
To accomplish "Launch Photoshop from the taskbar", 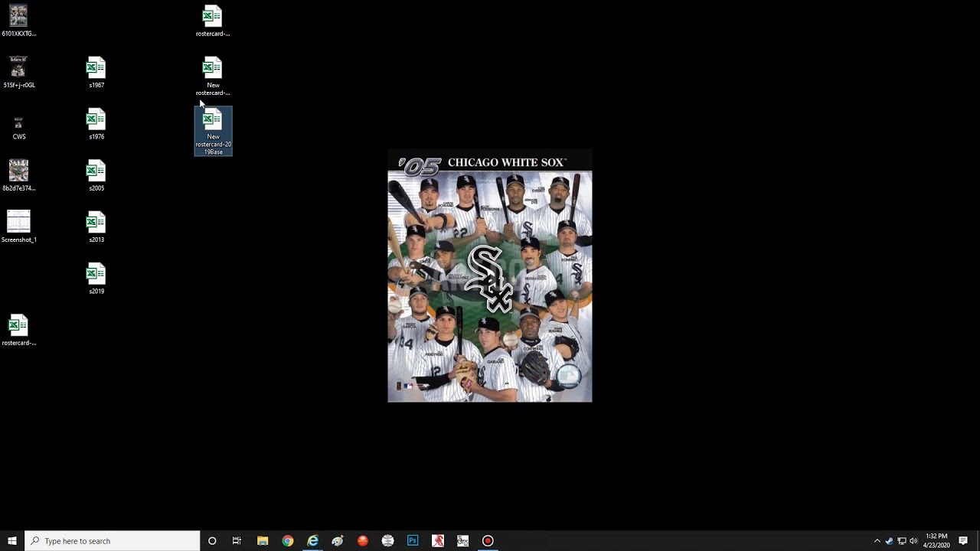I will click(413, 541).
